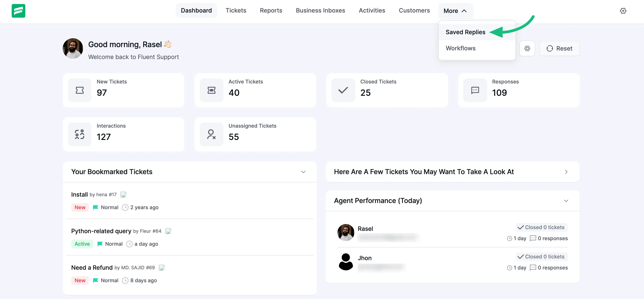Open the attachment thumbnail on Python-related query
The height and width of the screenshot is (299, 644).
point(168,231)
